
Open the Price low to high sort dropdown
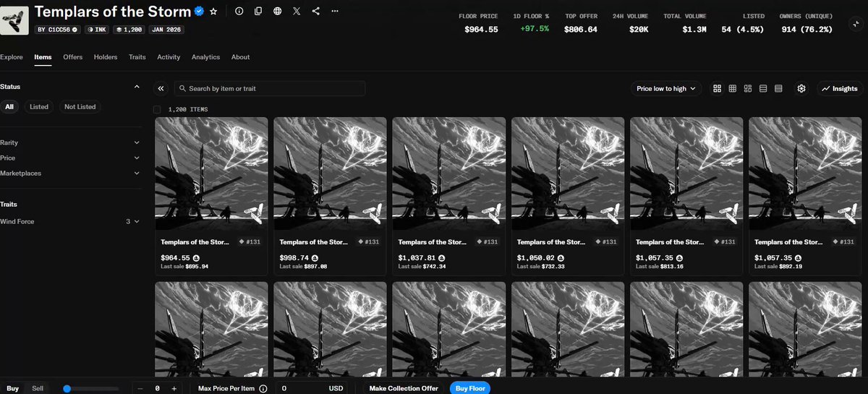click(666, 88)
